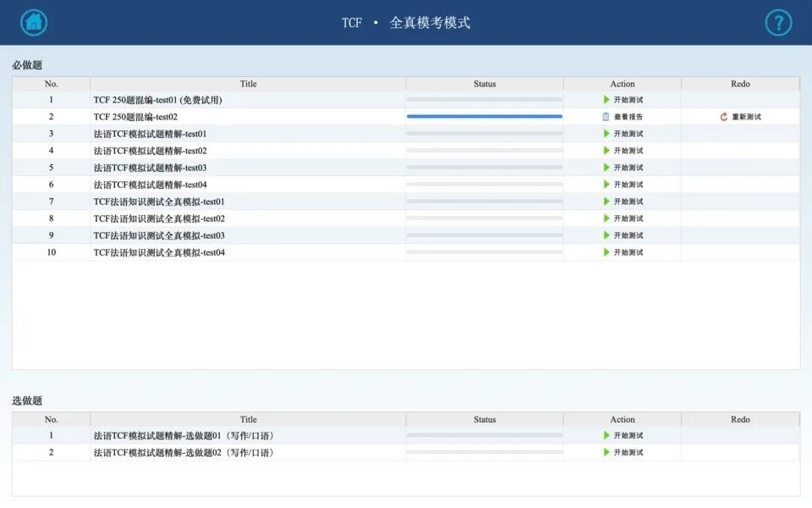The width and height of the screenshot is (812, 508).
Task: Select title 法语TCF模拟试题精解-选做题02
Action: click(x=184, y=452)
